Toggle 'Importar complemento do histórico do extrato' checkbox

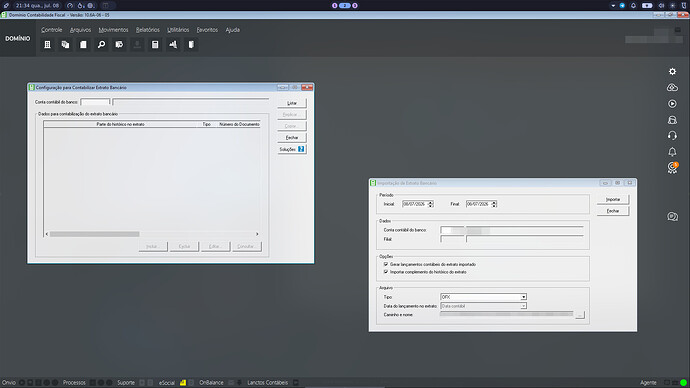386,272
